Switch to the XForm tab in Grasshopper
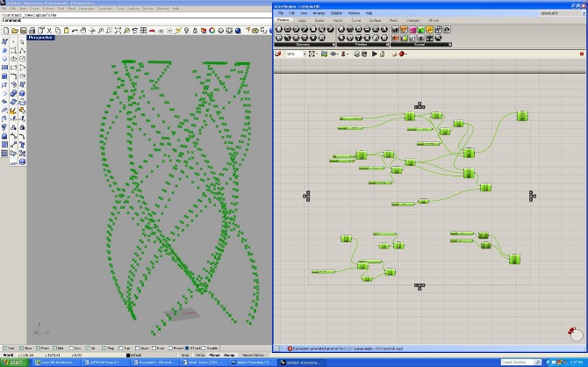The image size is (588, 367). pos(434,20)
